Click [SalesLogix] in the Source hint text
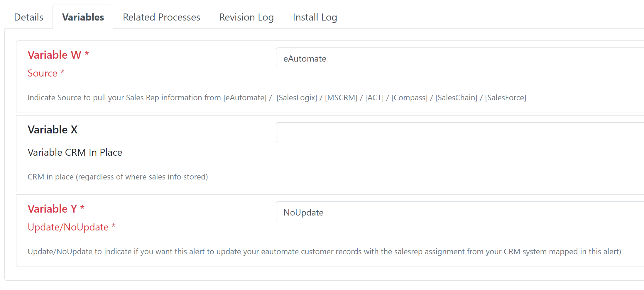The image size is (644, 290). (297, 98)
